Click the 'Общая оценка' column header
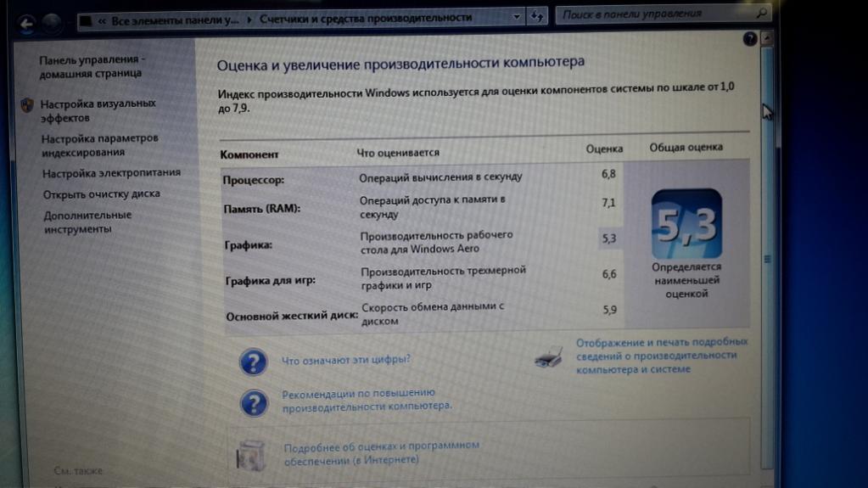The image size is (868, 488). coord(686,147)
